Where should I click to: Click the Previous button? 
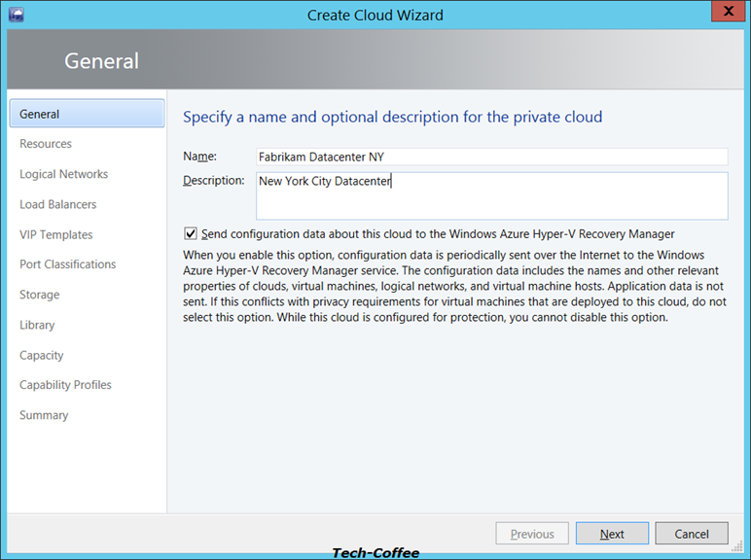(532, 533)
